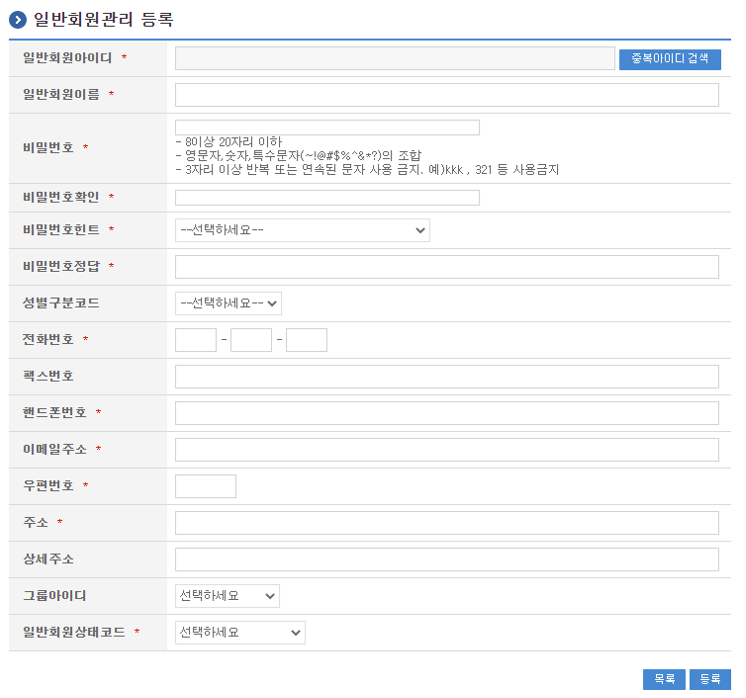The height and width of the screenshot is (698, 746).
Task: Click the first 전화번호 box
Action: tap(195, 340)
